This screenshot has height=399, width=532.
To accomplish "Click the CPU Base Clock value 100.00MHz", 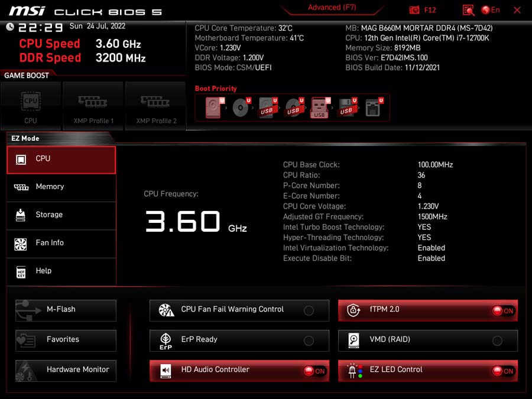I will coord(435,165).
